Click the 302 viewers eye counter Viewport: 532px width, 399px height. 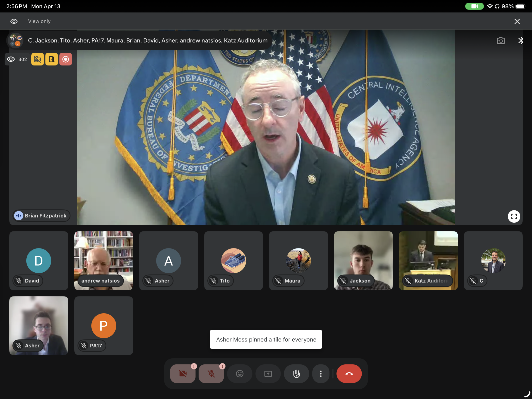17,59
